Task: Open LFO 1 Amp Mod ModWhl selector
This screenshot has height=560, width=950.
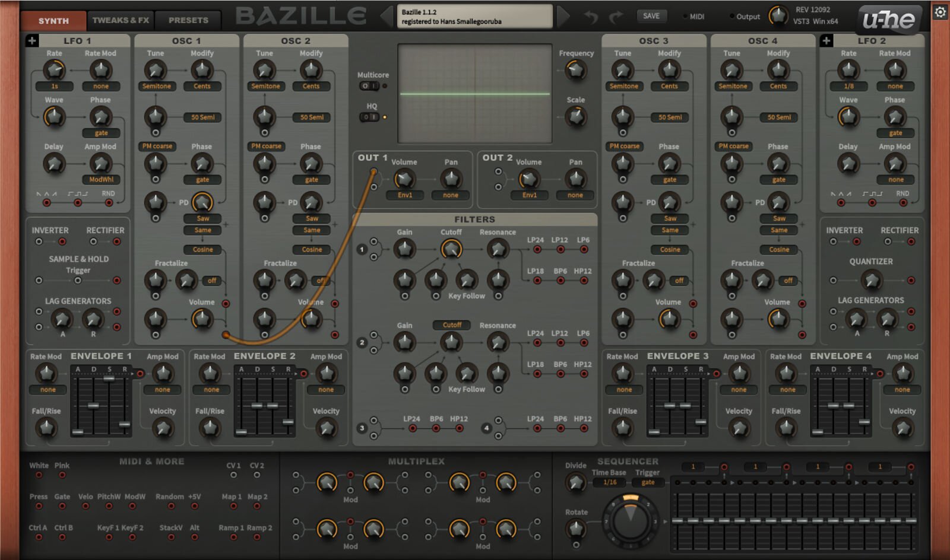Action: pyautogui.click(x=101, y=179)
